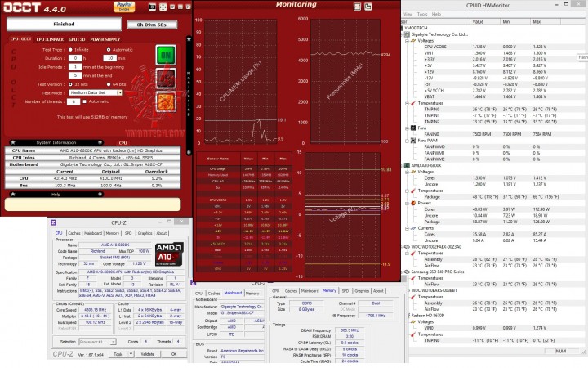Click the OCCT title bar dropdown arrow

pyautogui.click(x=172, y=7)
